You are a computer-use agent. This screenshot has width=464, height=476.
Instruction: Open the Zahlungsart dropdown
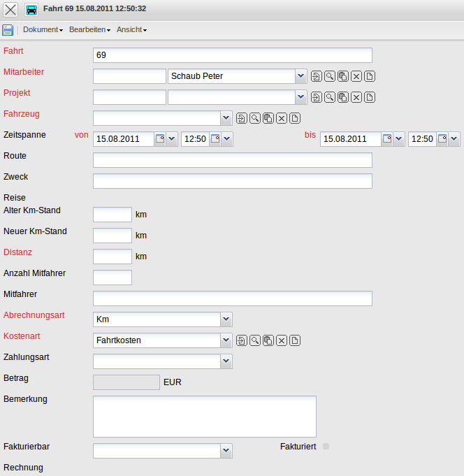pyautogui.click(x=226, y=361)
